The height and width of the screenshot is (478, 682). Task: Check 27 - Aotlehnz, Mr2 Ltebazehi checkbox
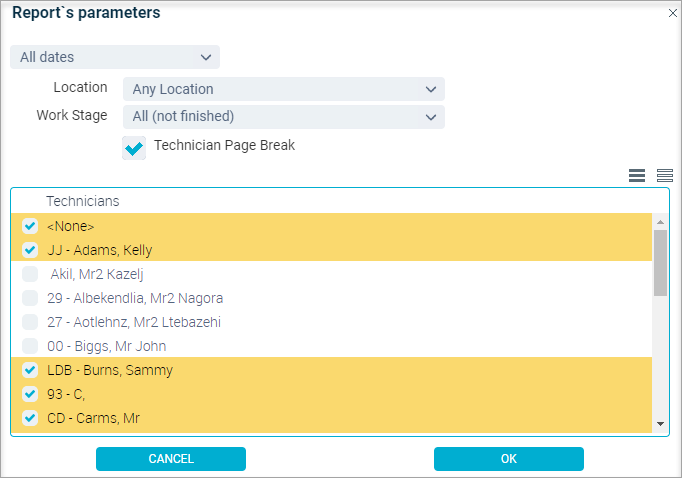pos(30,322)
